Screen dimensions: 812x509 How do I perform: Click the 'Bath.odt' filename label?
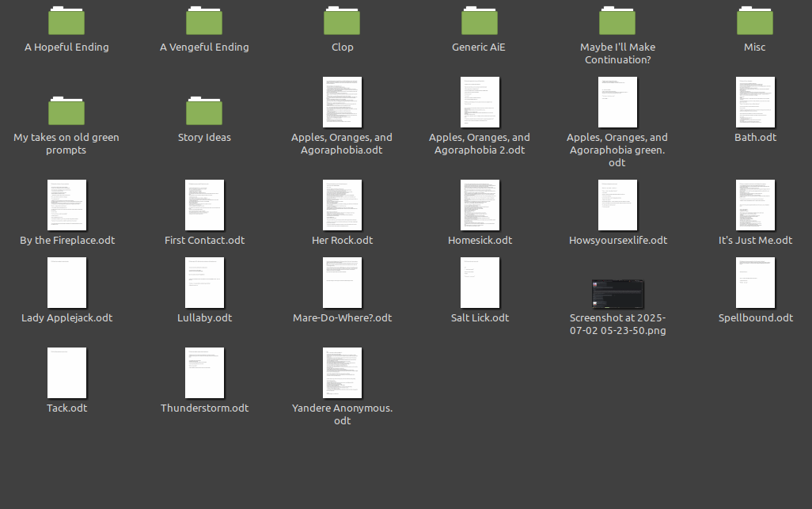point(756,137)
